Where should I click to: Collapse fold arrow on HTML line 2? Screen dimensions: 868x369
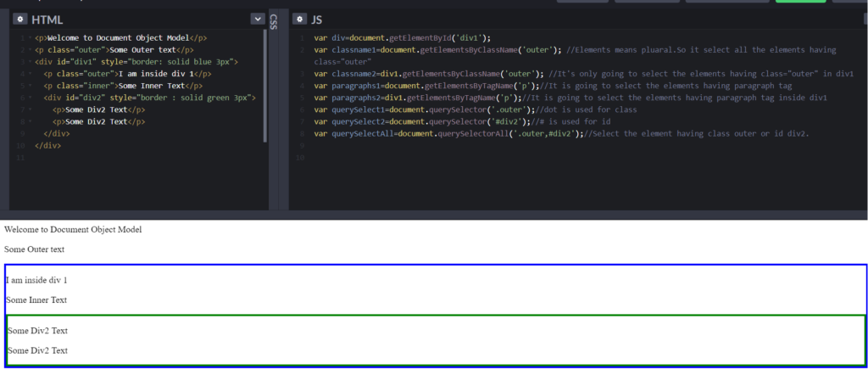point(29,50)
